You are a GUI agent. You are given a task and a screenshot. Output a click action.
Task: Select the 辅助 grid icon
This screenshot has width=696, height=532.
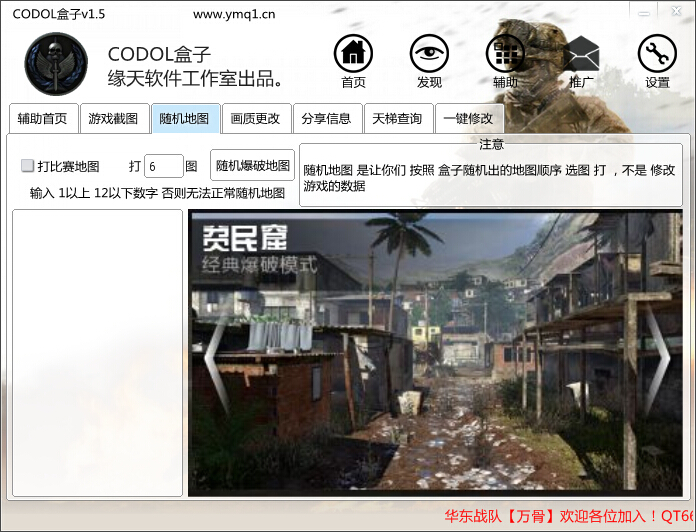click(x=505, y=55)
